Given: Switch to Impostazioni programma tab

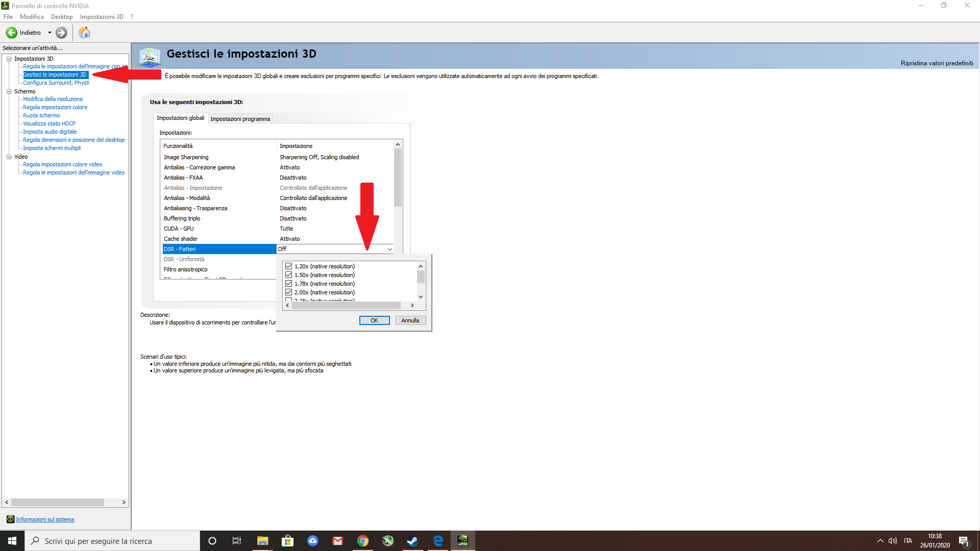Looking at the screenshot, I should [240, 119].
